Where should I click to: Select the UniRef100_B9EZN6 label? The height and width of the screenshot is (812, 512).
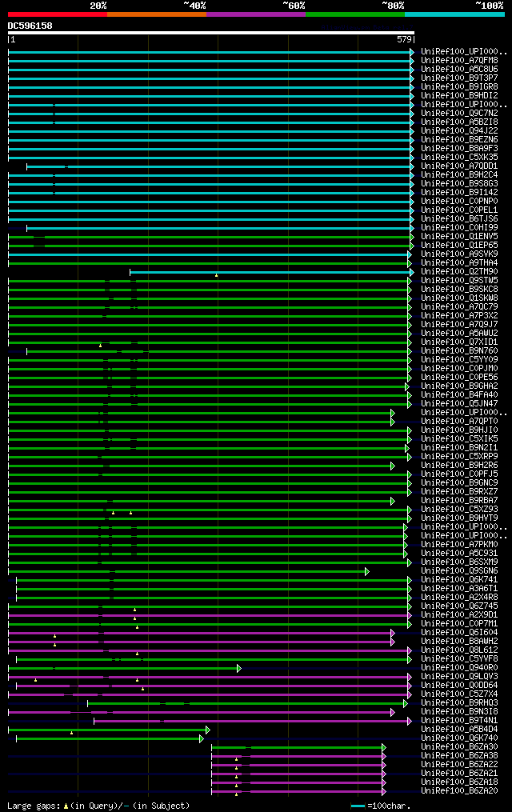pyautogui.click(x=459, y=139)
